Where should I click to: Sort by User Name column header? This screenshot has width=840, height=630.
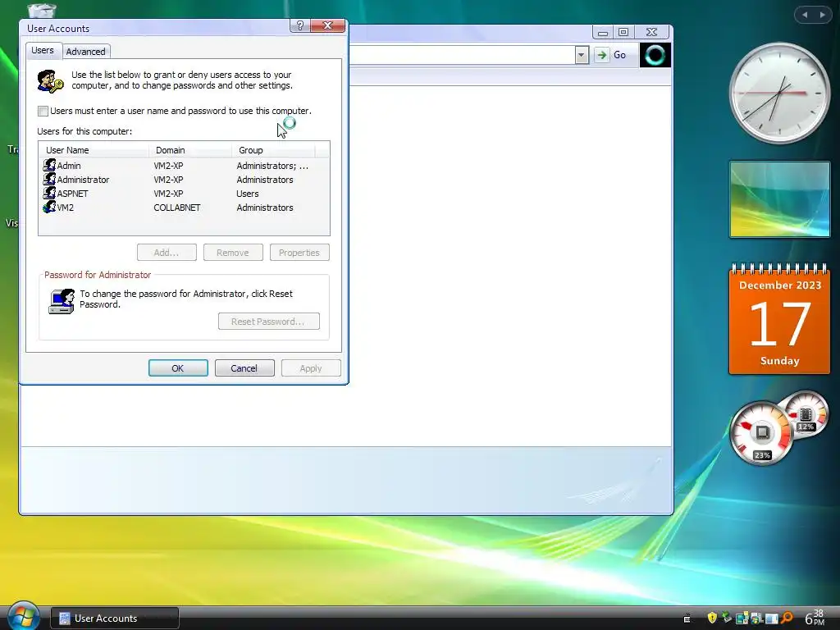coord(94,150)
